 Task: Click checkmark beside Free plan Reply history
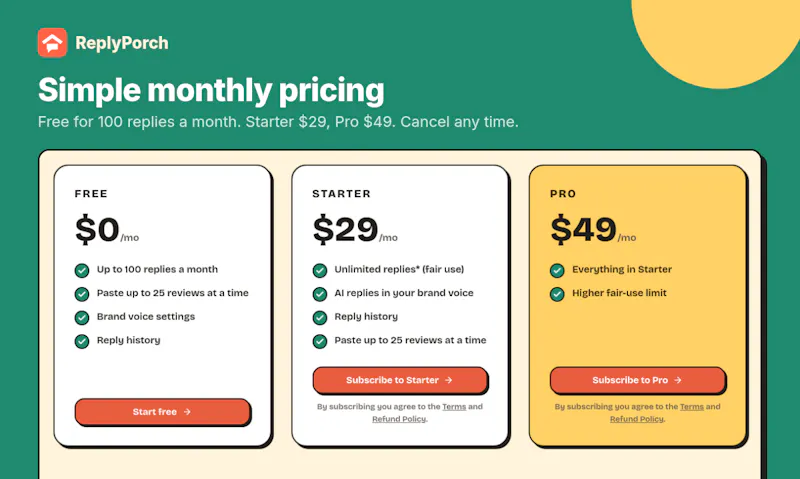coord(82,341)
